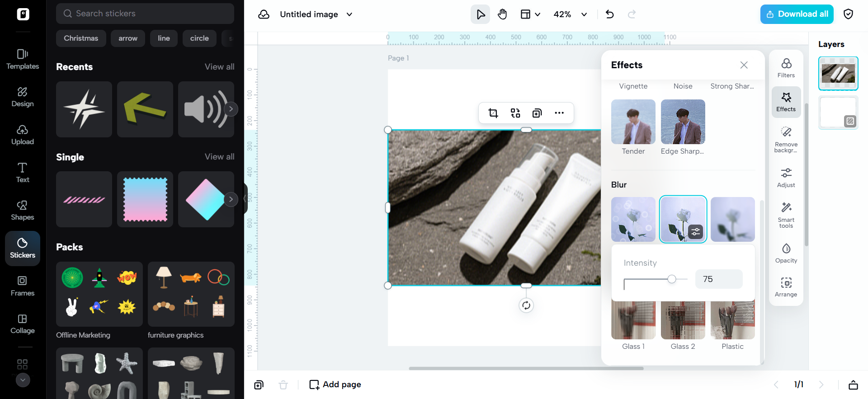The height and width of the screenshot is (399, 868).
Task: Collapse the stickers side panel
Action: 245,199
